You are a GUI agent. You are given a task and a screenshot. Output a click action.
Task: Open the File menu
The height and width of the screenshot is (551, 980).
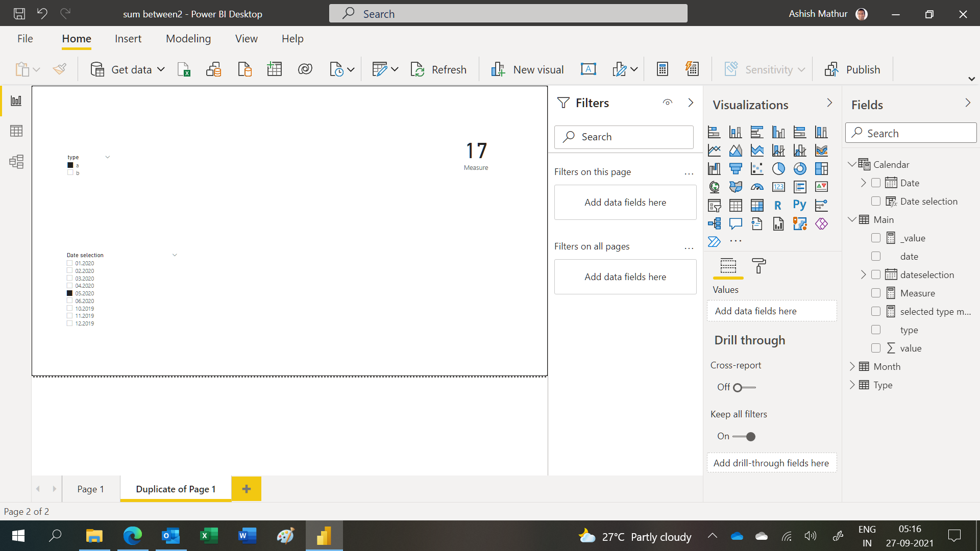coord(25,39)
